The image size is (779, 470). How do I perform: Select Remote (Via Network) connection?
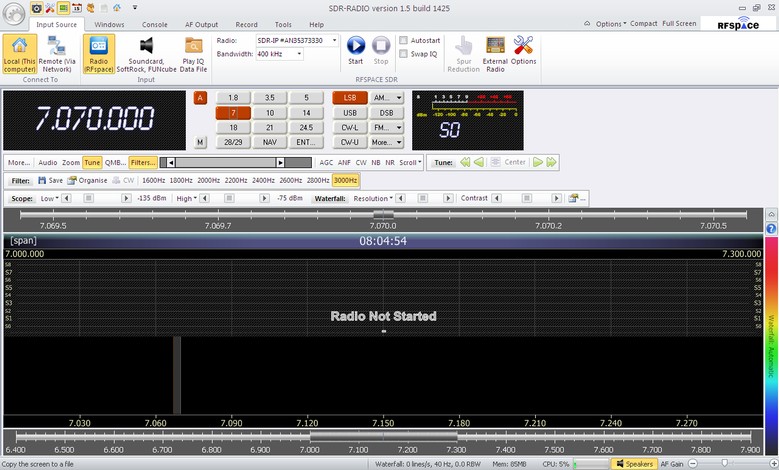coord(57,52)
